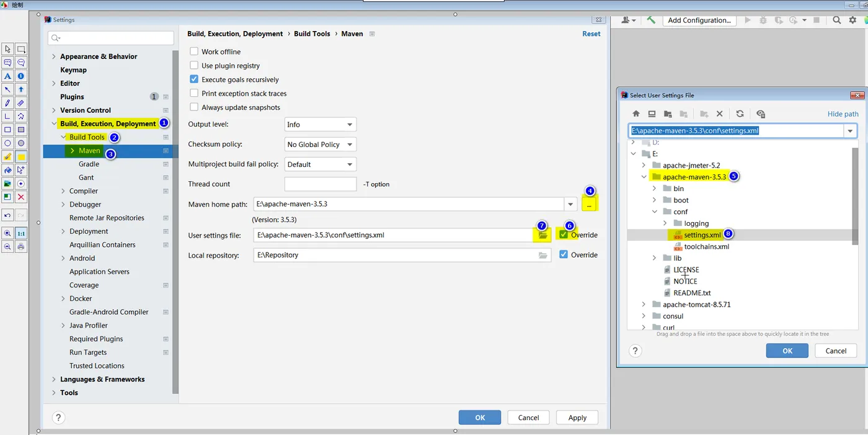Click Reset link in Maven settings
This screenshot has height=435, width=868.
591,34
